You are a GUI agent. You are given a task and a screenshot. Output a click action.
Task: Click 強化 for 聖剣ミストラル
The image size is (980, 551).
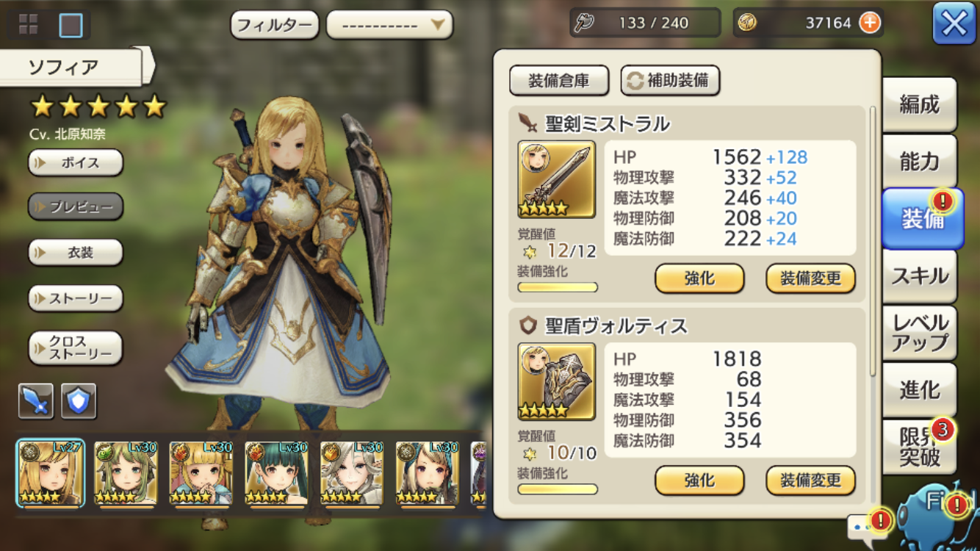point(699,279)
